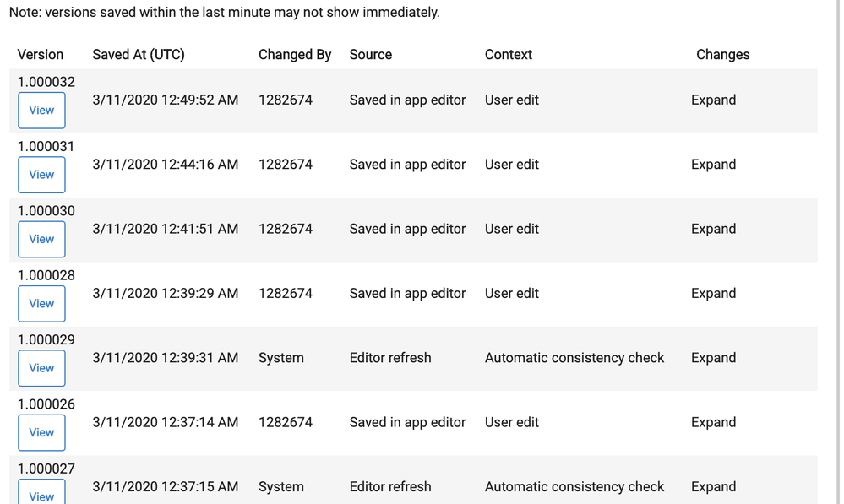Expand changes for version 1.000026
844x504 pixels.
pyautogui.click(x=713, y=423)
